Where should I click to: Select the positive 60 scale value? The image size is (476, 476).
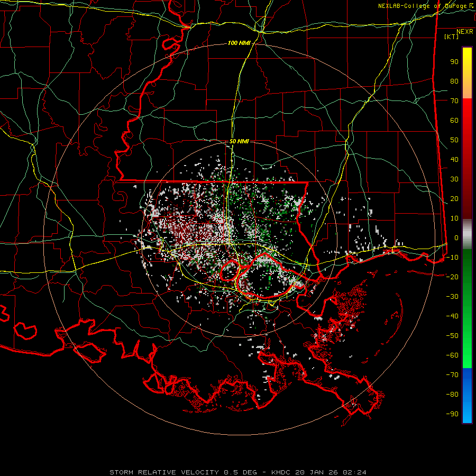coord(454,120)
